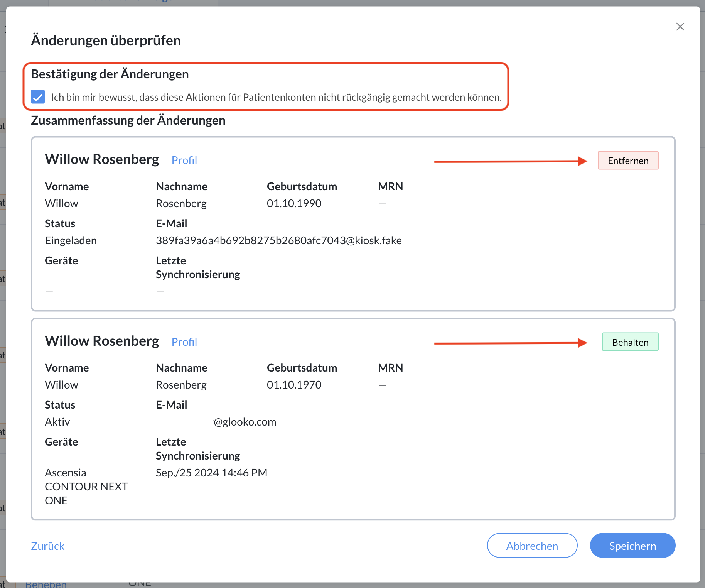Click the Behalten badge

tap(630, 342)
